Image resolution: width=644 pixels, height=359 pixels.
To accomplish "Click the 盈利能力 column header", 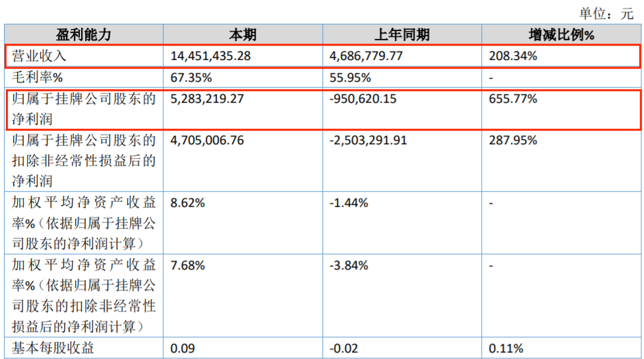I will [x=84, y=35].
